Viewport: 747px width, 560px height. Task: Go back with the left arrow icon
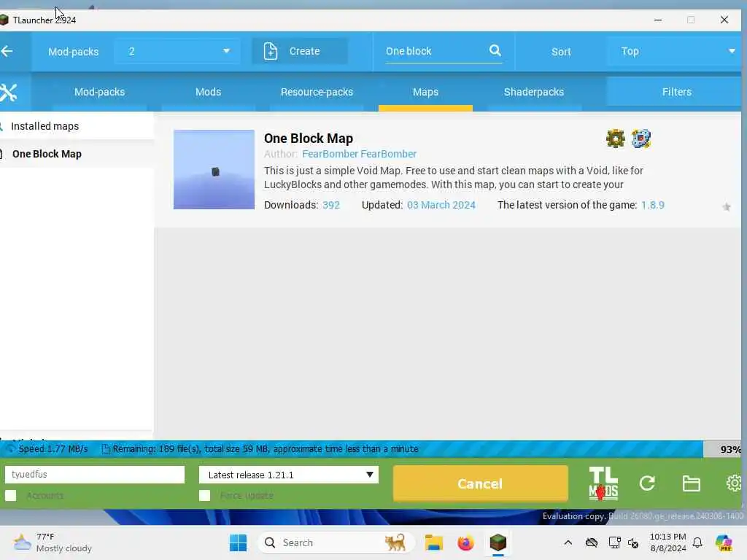click(7, 51)
